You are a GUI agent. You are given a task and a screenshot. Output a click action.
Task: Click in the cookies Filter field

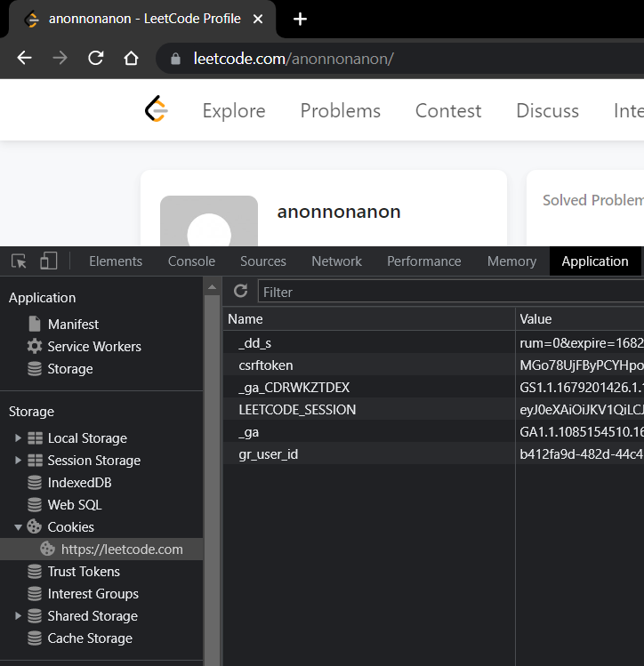click(451, 292)
